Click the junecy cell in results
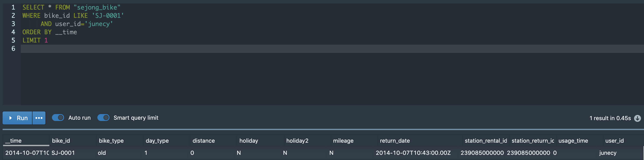The height and width of the screenshot is (160, 644). tap(607, 153)
